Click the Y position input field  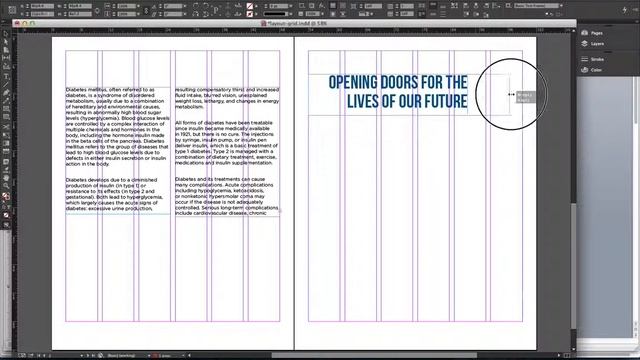pos(42,14)
